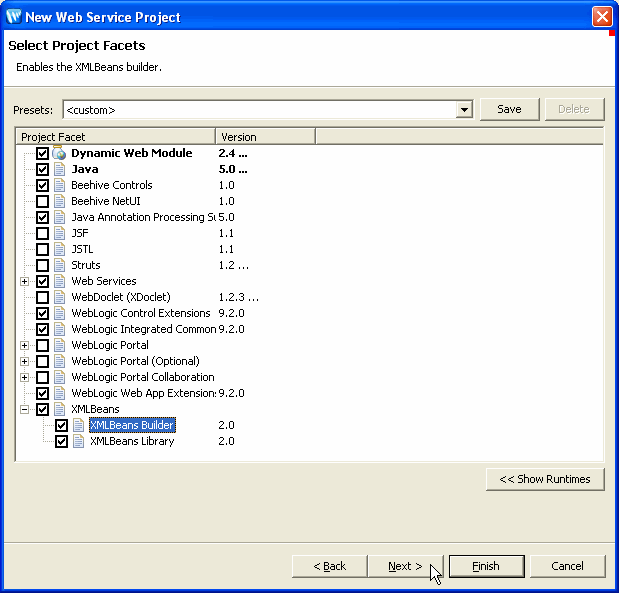Toggle the Show Runtimes panel button
This screenshot has height=593, width=619.
(x=545, y=479)
